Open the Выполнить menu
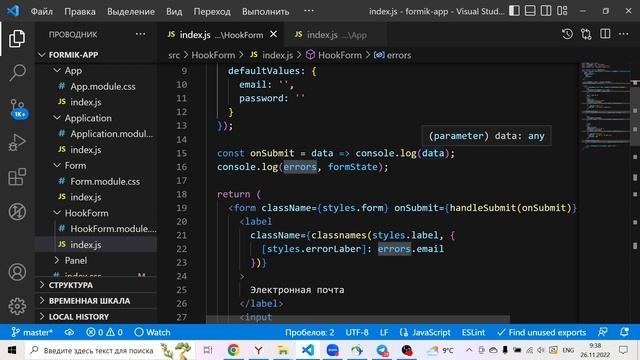The height and width of the screenshot is (360, 640). (265, 11)
